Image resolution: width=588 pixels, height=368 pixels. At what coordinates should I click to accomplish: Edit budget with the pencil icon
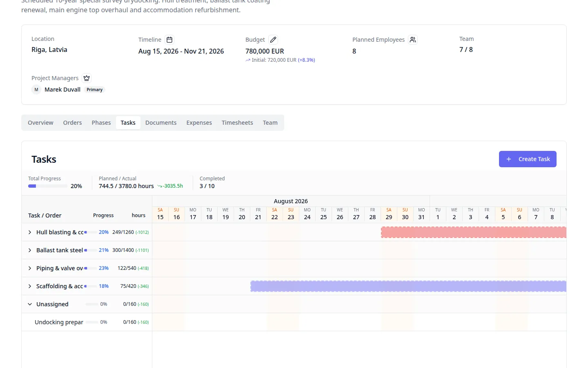[273, 40]
